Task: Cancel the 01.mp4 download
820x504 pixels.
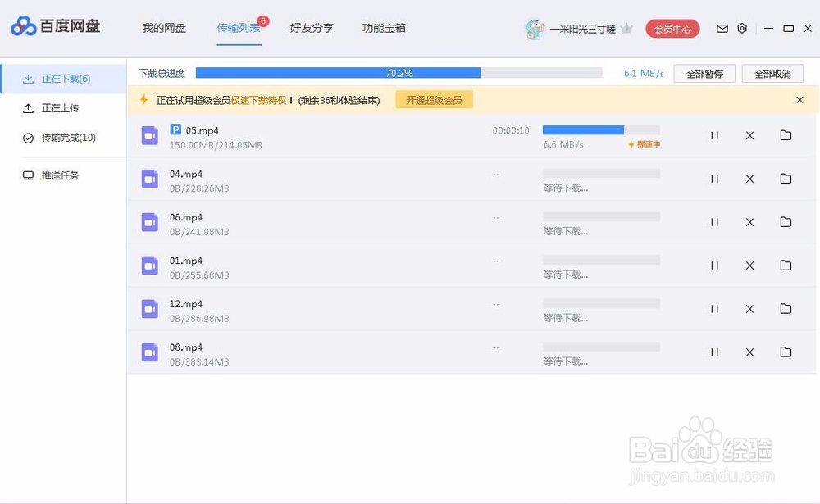Action: tap(749, 266)
